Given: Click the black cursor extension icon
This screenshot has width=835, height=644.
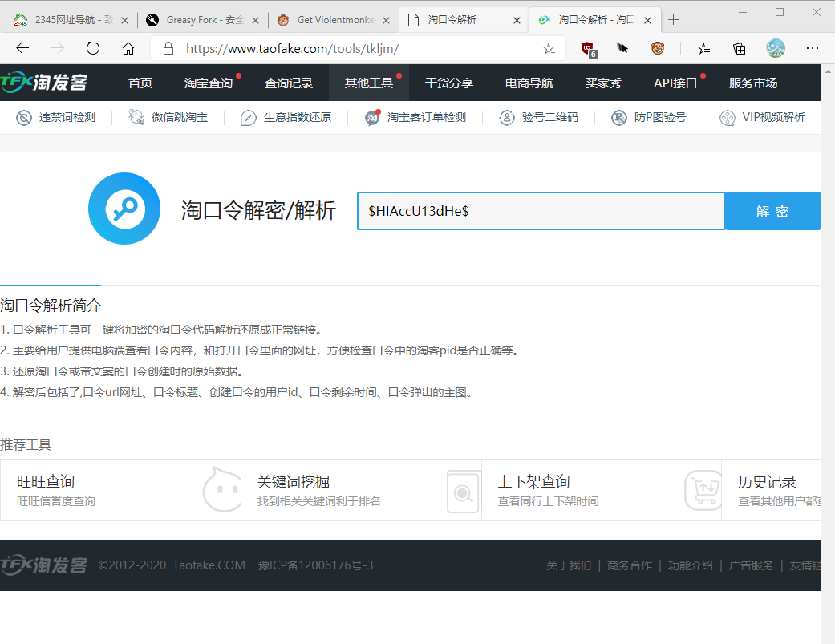Looking at the screenshot, I should pyautogui.click(x=622, y=48).
